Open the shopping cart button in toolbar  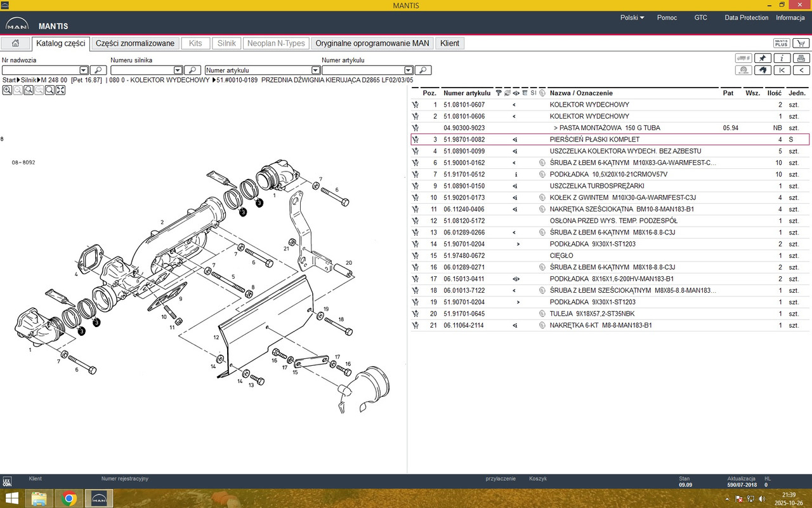(801, 43)
